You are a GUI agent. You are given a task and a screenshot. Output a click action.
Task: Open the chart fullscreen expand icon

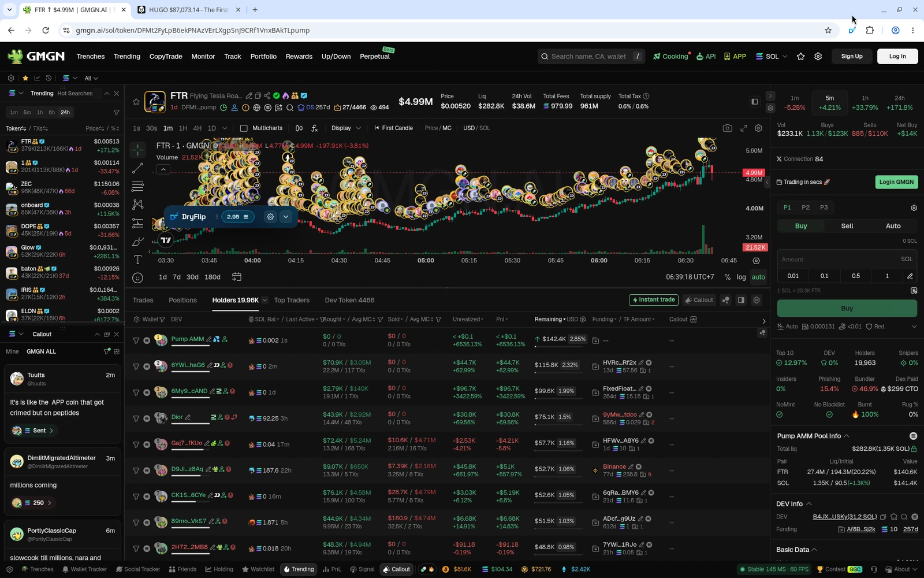point(744,128)
